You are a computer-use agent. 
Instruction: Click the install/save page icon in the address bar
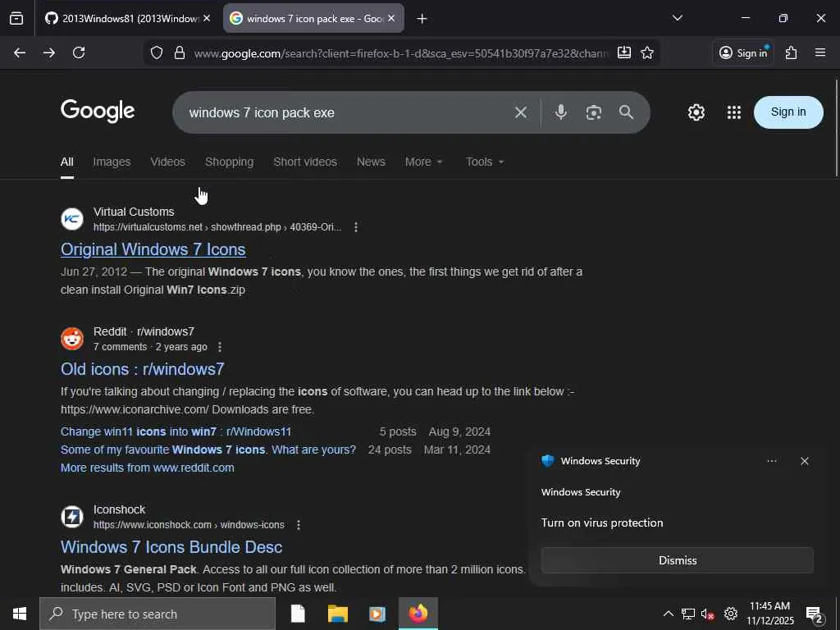coord(624,52)
